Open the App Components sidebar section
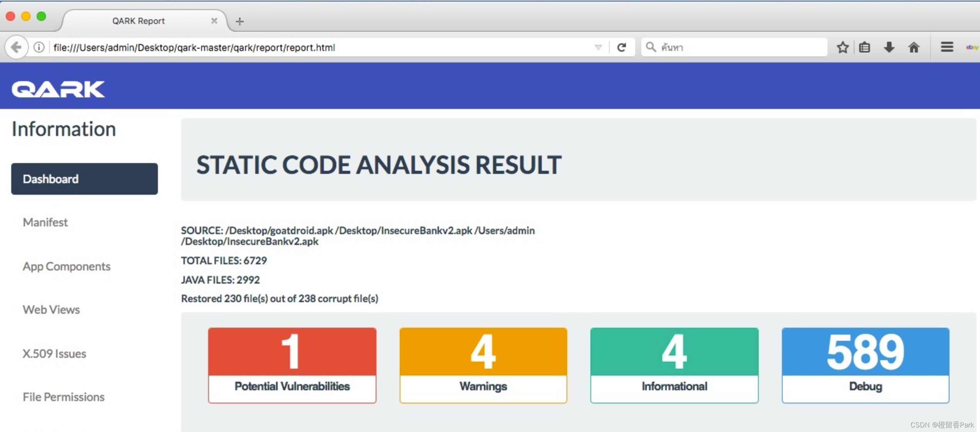This screenshot has width=980, height=432. [x=66, y=266]
